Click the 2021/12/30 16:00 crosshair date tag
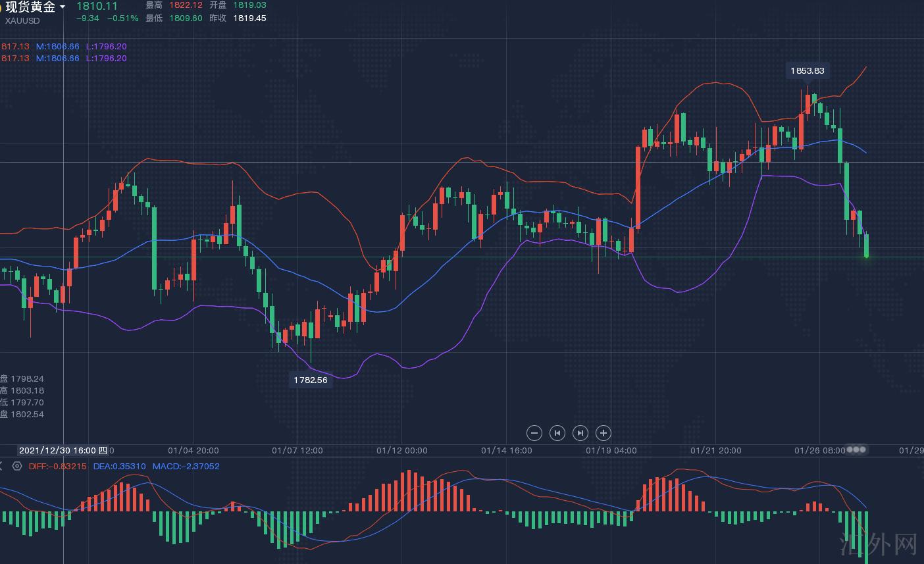 (x=63, y=450)
